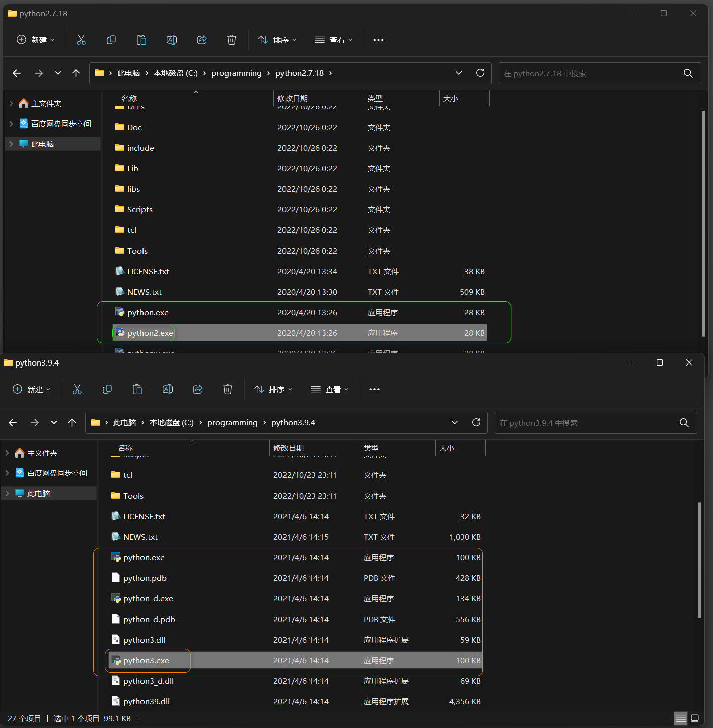Click programming breadcrumb in python2.7.18 address bar
This screenshot has height=728, width=713.
(236, 73)
